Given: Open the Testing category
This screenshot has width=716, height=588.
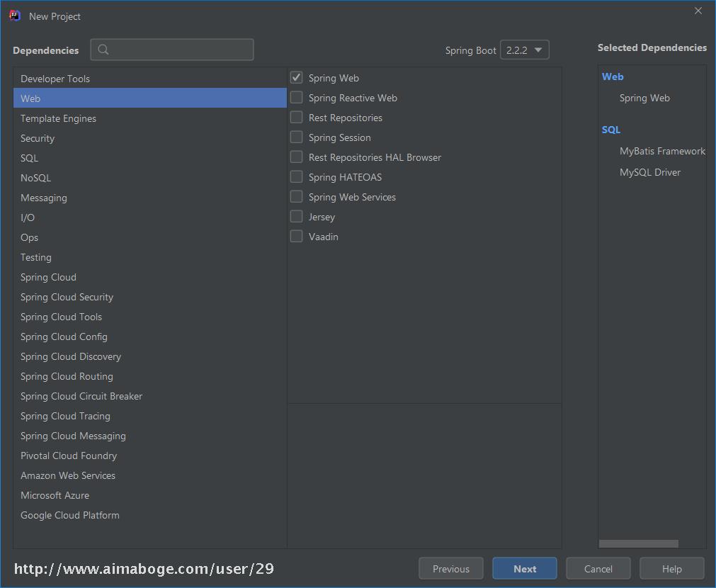Looking at the screenshot, I should tap(149, 257).
